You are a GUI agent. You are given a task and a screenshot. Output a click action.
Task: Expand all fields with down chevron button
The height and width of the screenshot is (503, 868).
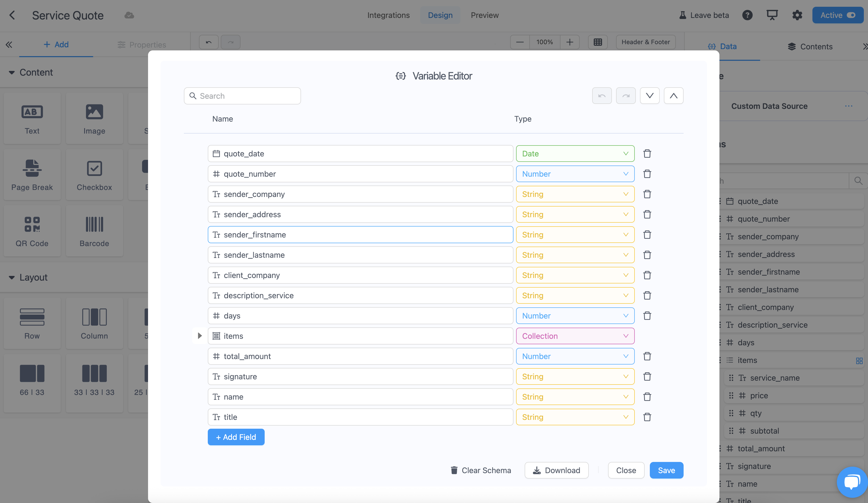click(649, 96)
